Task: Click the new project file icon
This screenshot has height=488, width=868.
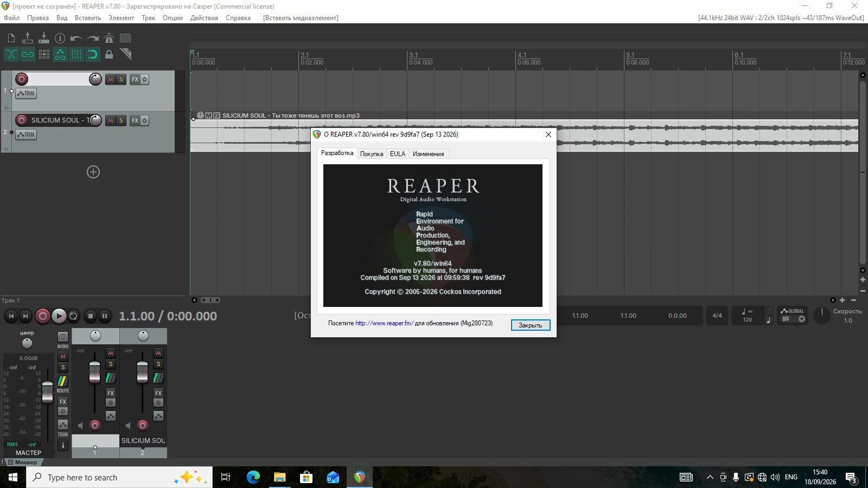Action: click(x=11, y=38)
